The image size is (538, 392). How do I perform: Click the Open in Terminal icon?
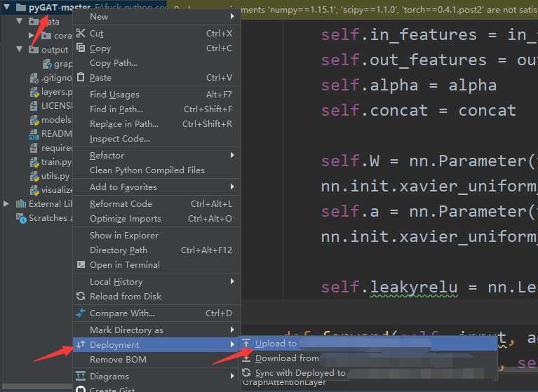pos(81,265)
